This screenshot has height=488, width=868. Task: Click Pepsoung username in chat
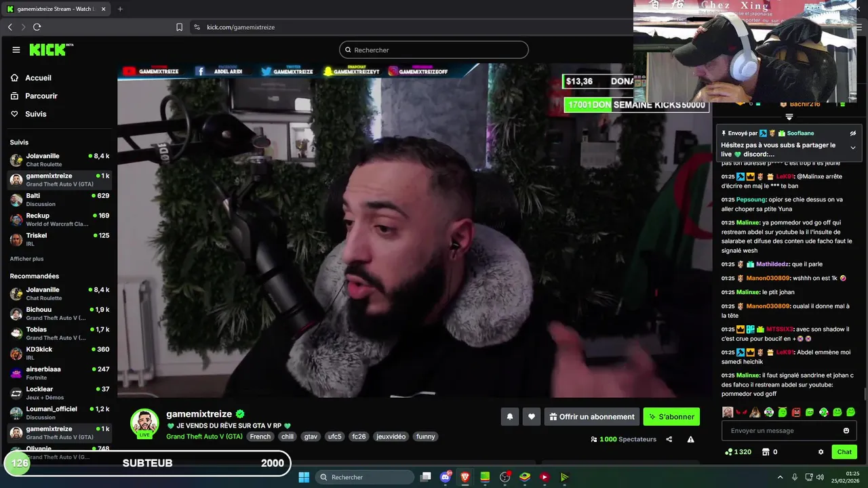(751, 199)
